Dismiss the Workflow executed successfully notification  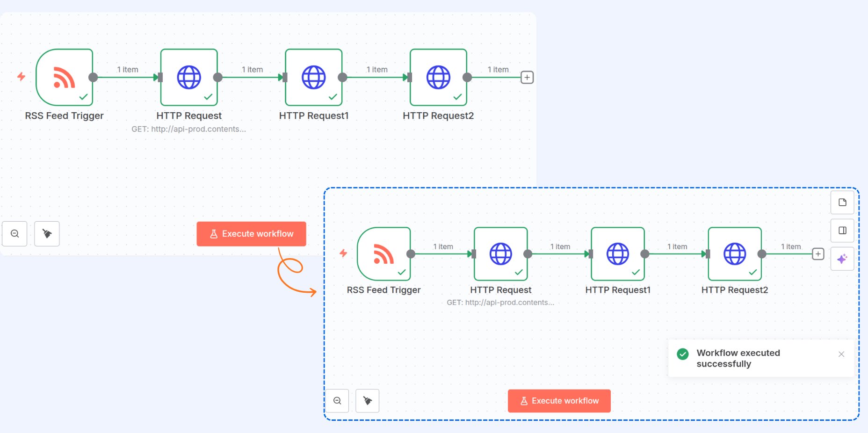click(x=841, y=354)
